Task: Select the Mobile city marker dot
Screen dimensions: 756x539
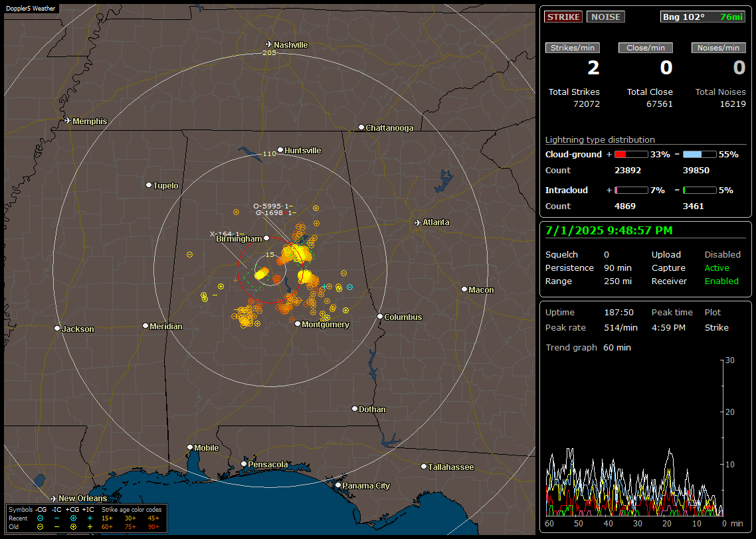Action: coord(190,447)
